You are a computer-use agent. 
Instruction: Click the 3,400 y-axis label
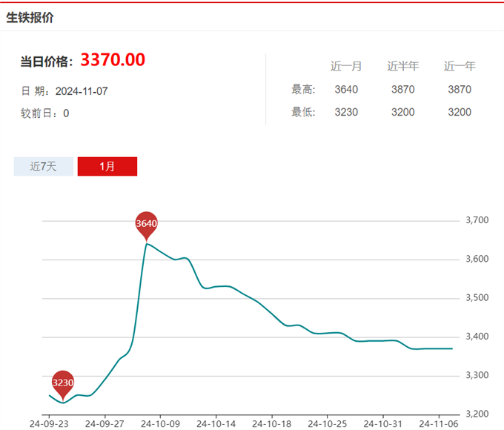477,337
